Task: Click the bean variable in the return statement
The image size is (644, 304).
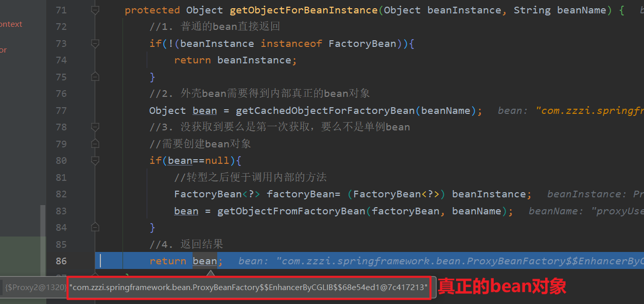Action: click(204, 261)
